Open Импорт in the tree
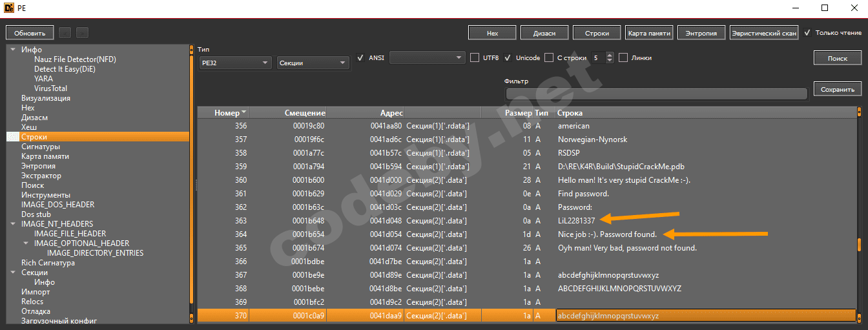Screen dimensions: 868x330 coord(35,292)
